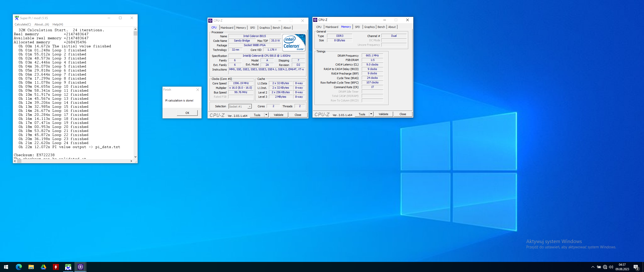
Task: Click Super PI horizontal scroll right arrow
Action: (131, 161)
